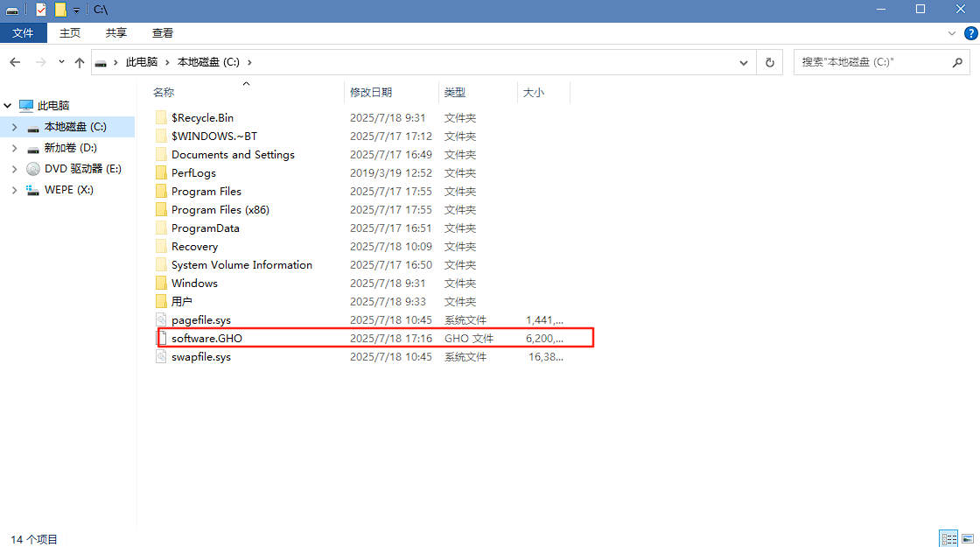Screen dimensions: 980x547
Task: Open the address bar history dropdown
Action: tap(744, 63)
